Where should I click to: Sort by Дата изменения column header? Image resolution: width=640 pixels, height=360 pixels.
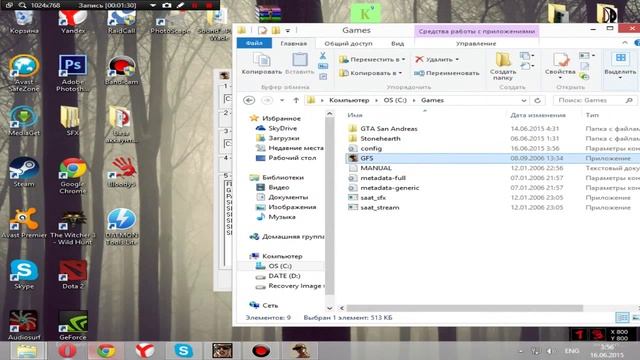538,115
